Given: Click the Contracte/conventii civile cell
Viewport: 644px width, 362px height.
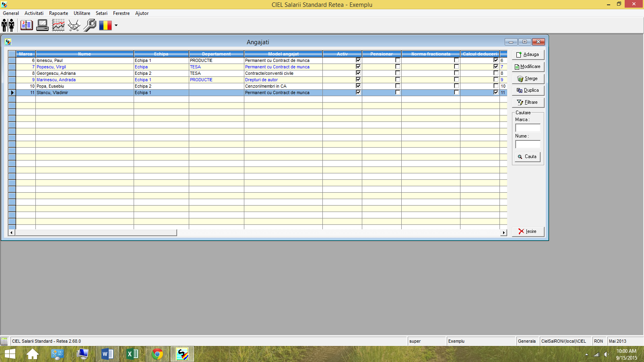Looking at the screenshot, I should coord(283,73).
